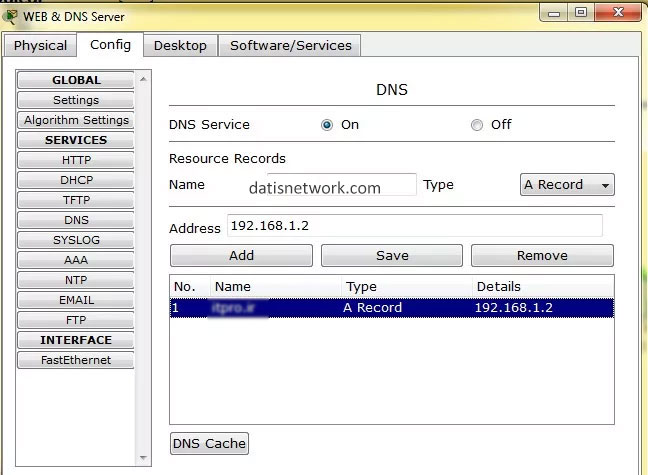Open Algorithm Settings in sidebar
Image resolution: width=648 pixels, height=475 pixels.
coord(76,120)
